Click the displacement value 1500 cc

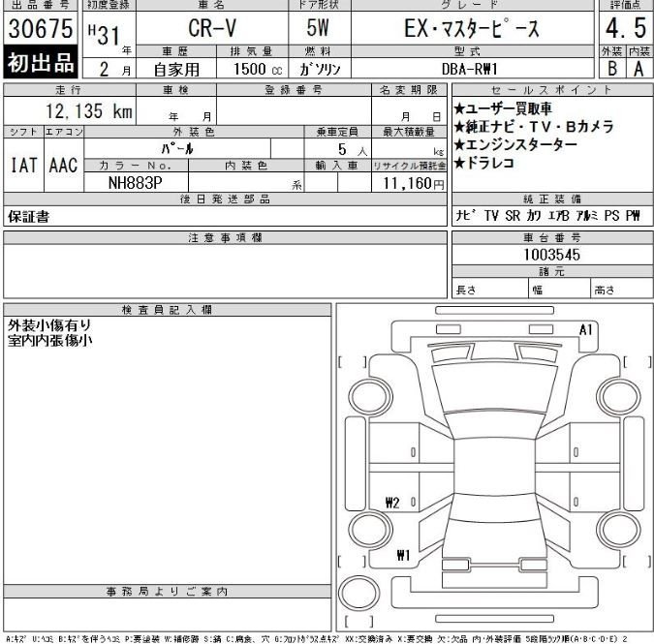[x=258, y=69]
